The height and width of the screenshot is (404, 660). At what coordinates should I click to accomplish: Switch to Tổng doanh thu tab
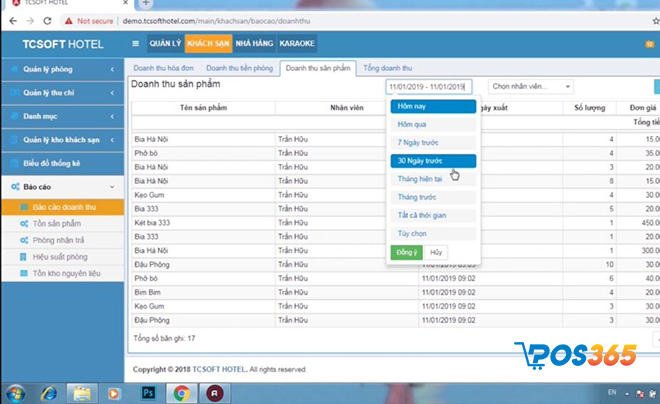click(x=388, y=68)
